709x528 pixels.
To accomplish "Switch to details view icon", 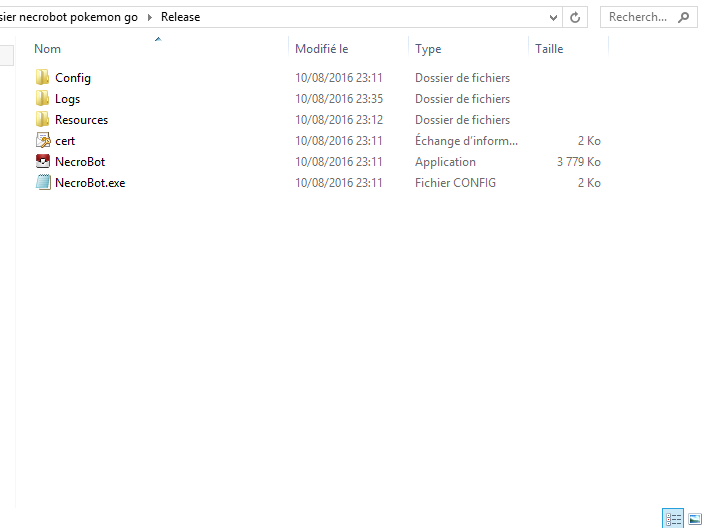I will coord(673,518).
